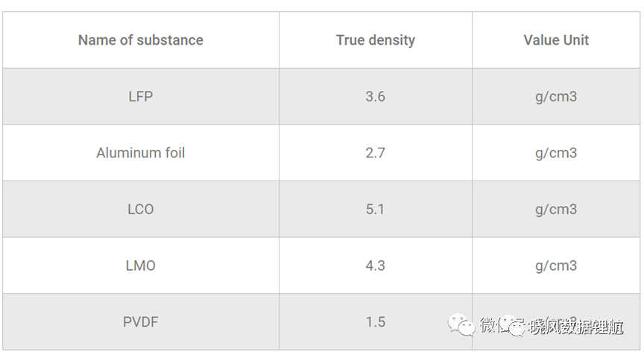Click the g/cm3 unit in the Aluminum foil row
The image size is (644, 355).
coord(556,153)
